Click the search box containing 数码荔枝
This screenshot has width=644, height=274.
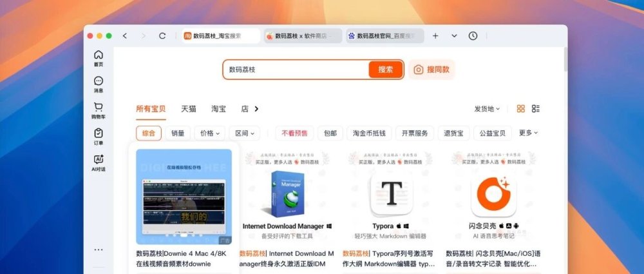pos(296,70)
